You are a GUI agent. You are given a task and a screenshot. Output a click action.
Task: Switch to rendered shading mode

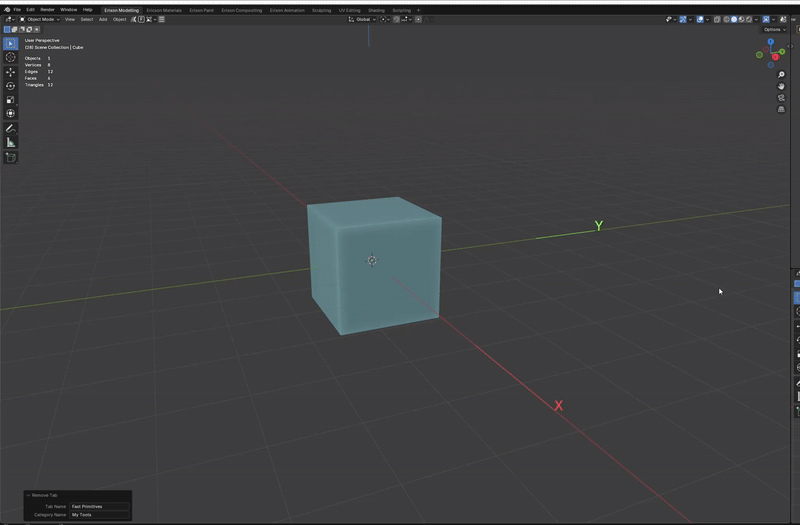click(x=748, y=19)
